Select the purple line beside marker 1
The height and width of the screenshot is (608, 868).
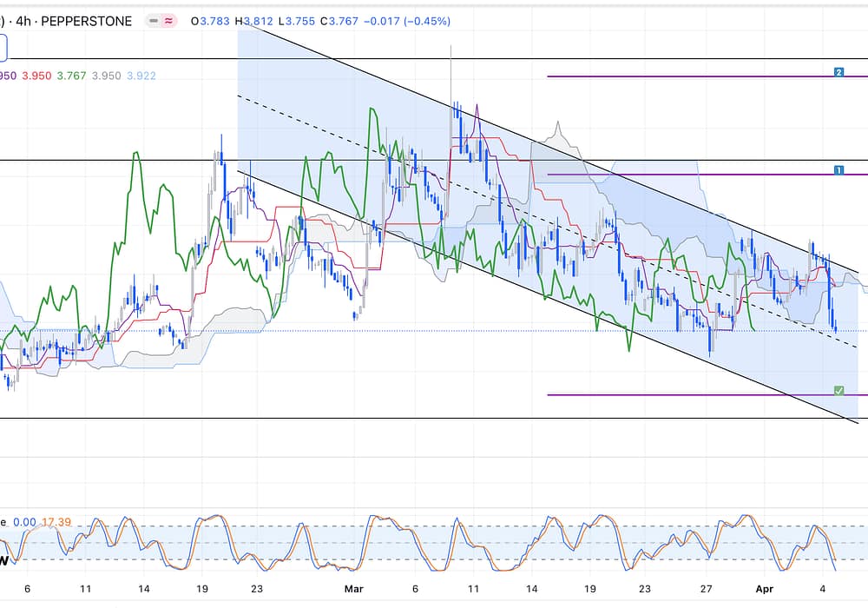click(x=686, y=175)
